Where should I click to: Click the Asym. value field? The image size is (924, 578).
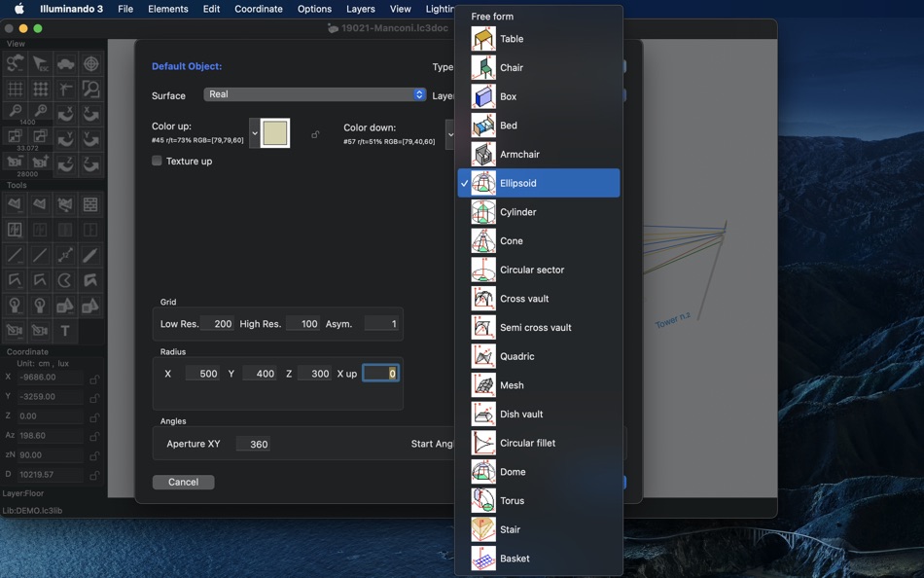(381, 324)
